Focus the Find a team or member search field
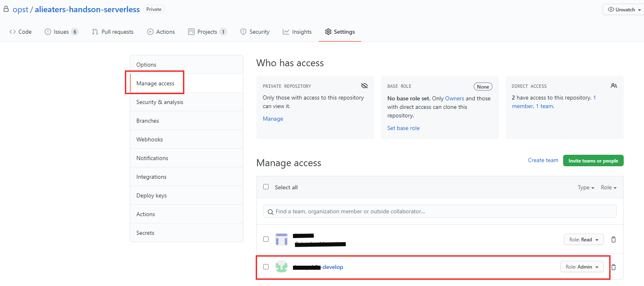644x286 pixels. click(440, 211)
